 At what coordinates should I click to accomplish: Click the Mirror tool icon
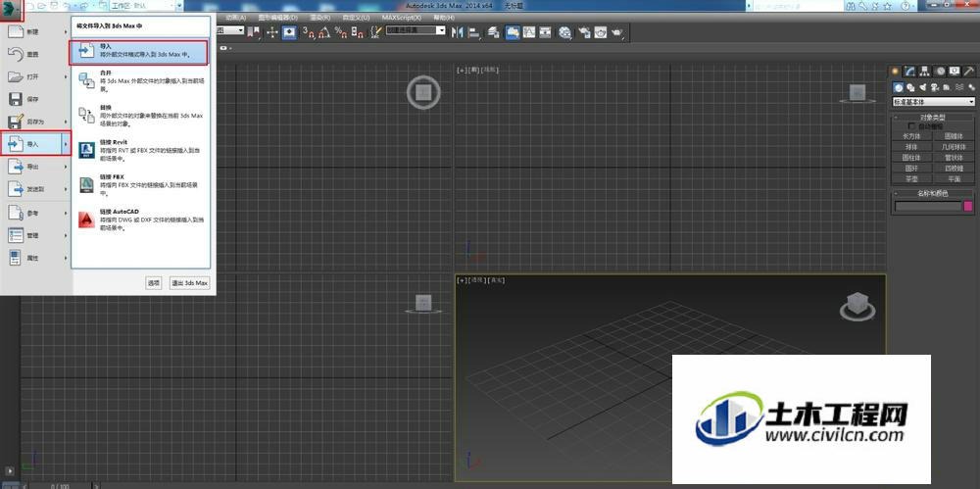click(x=458, y=32)
